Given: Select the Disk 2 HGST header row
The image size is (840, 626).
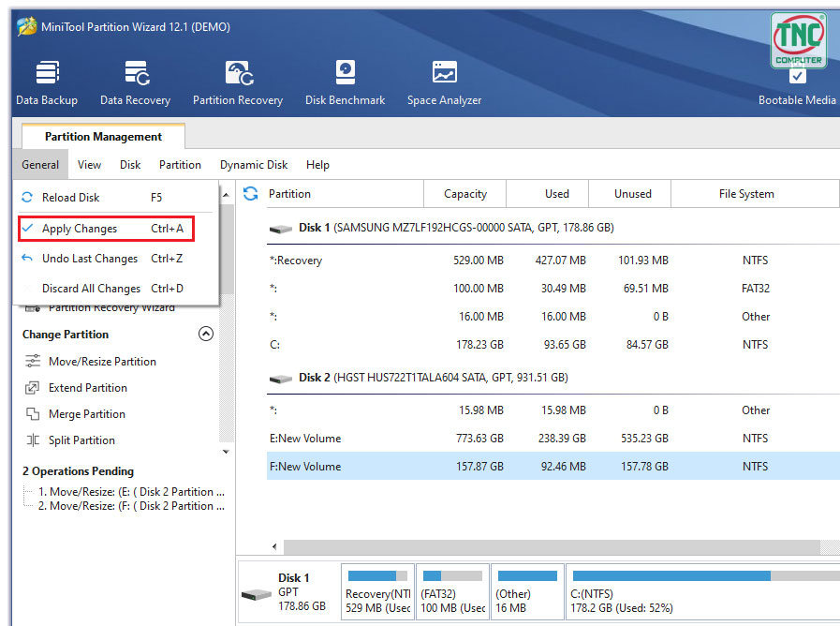Looking at the screenshot, I should tap(553, 378).
